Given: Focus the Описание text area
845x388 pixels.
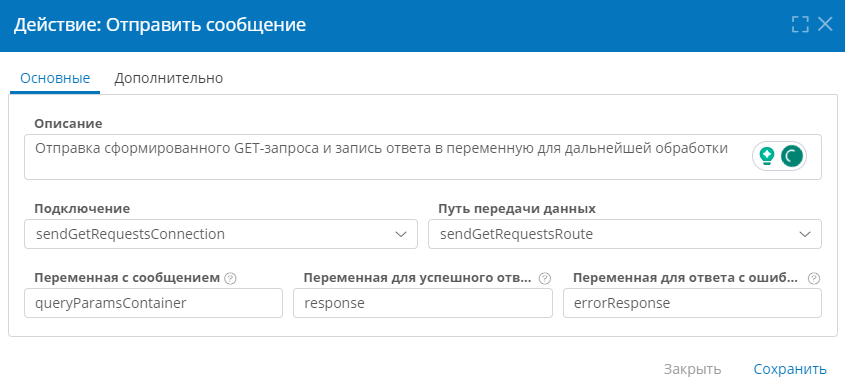Looking at the screenshot, I should coord(388,157).
